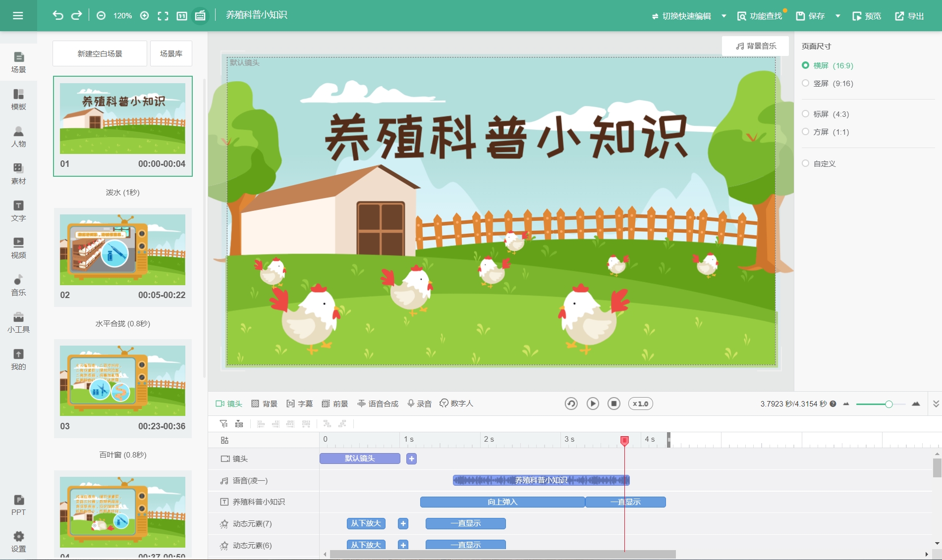Open the 模板 templates panel
The image size is (942, 560).
18,100
